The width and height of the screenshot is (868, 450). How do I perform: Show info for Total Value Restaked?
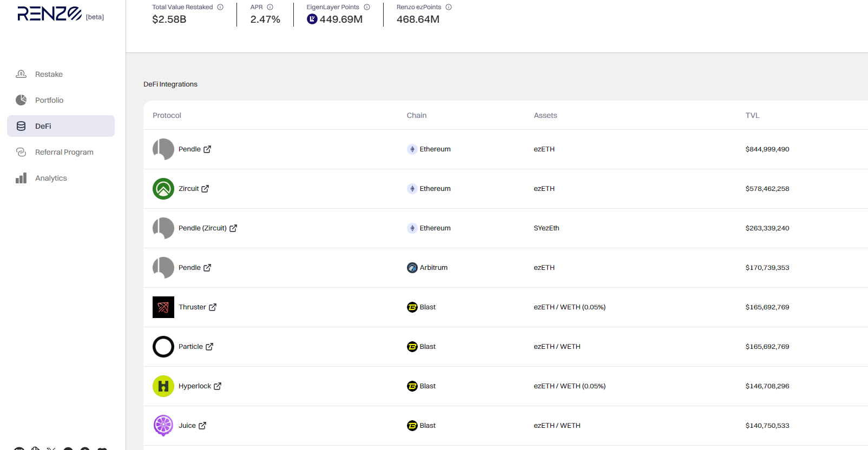point(220,7)
